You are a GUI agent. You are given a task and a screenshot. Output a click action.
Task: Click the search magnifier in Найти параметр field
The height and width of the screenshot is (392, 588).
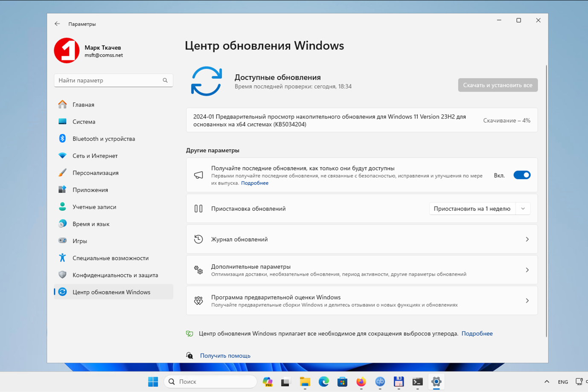[x=165, y=80]
